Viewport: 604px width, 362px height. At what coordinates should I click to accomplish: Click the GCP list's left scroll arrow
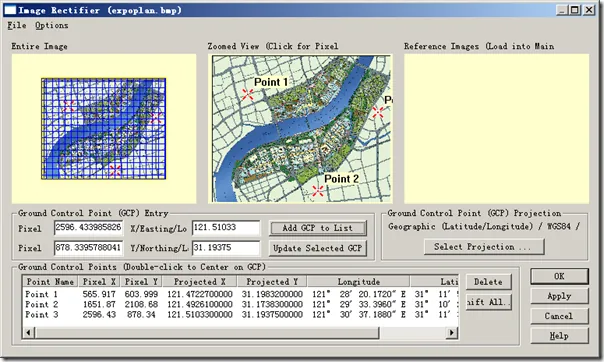(28, 332)
